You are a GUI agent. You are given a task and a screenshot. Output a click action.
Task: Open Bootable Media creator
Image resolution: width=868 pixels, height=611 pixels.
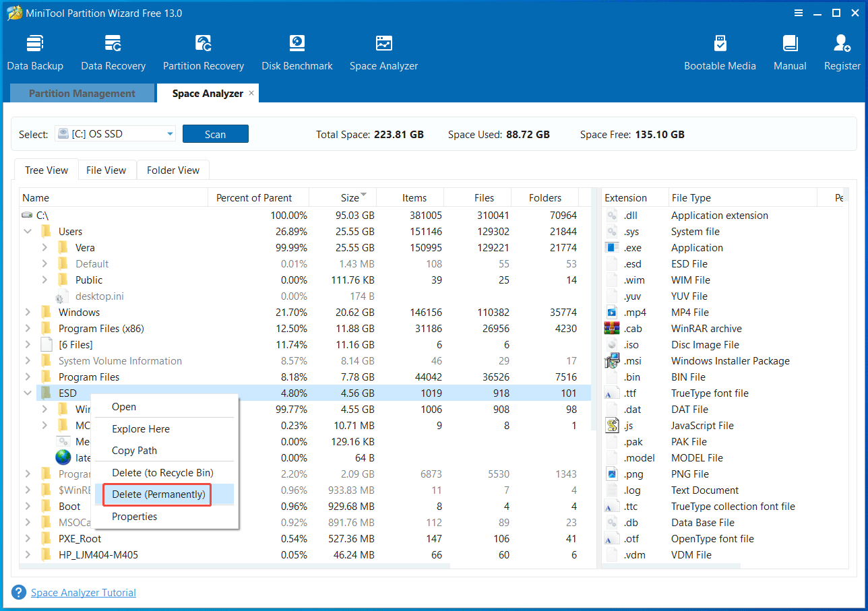coord(720,51)
